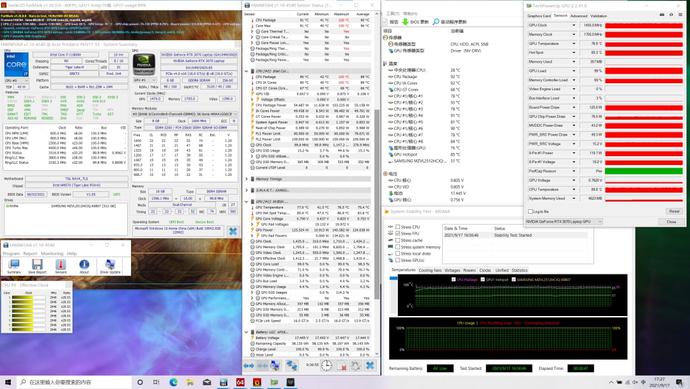Open the GPU-Z hamburger menu
The width and height of the screenshot is (690, 389).
click(x=680, y=15)
